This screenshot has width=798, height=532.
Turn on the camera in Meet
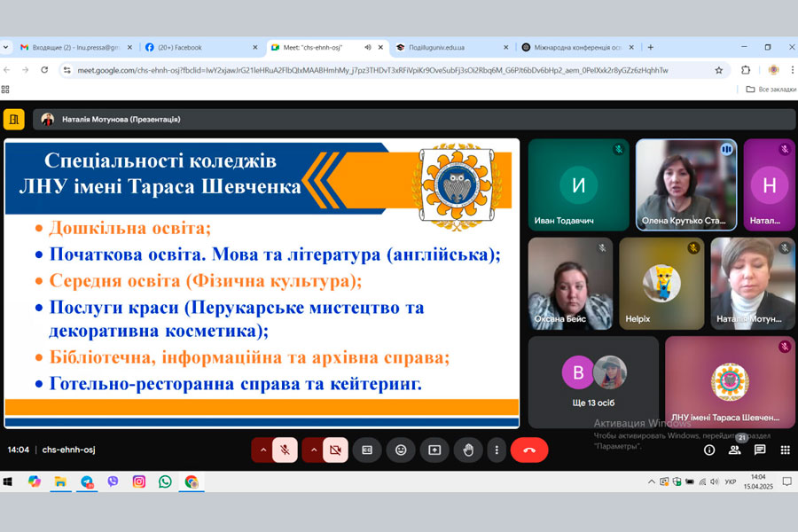tap(335, 450)
